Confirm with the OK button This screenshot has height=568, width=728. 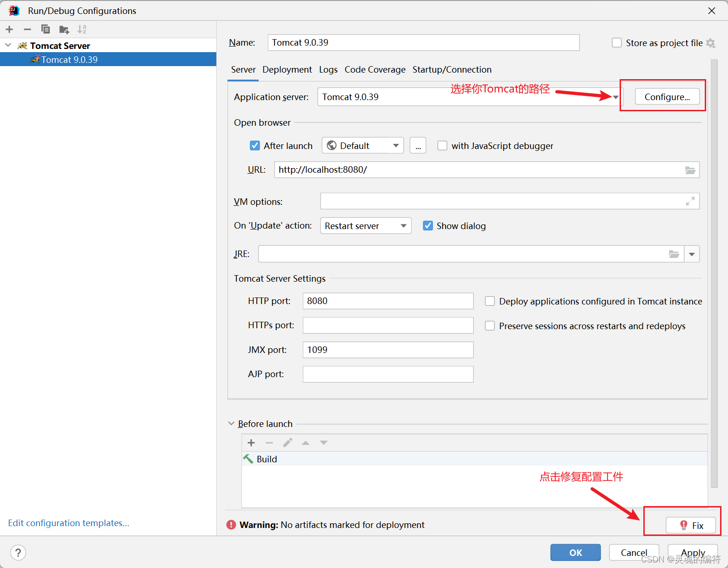[575, 553]
